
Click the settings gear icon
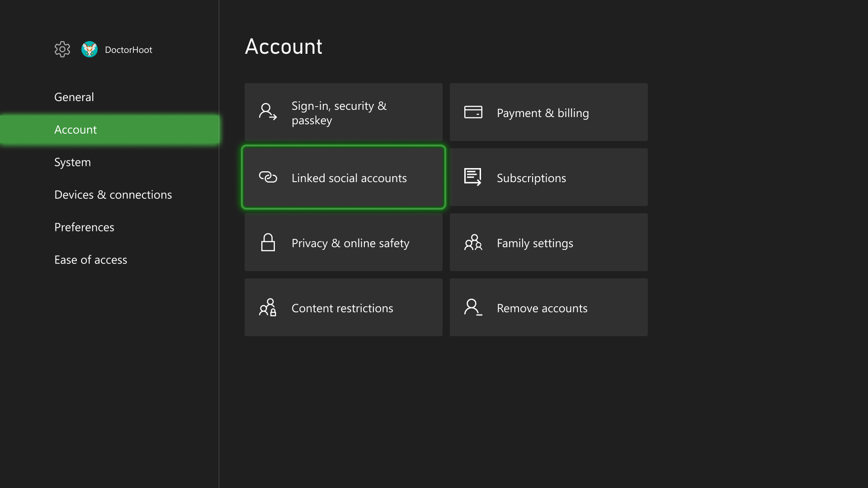[62, 49]
